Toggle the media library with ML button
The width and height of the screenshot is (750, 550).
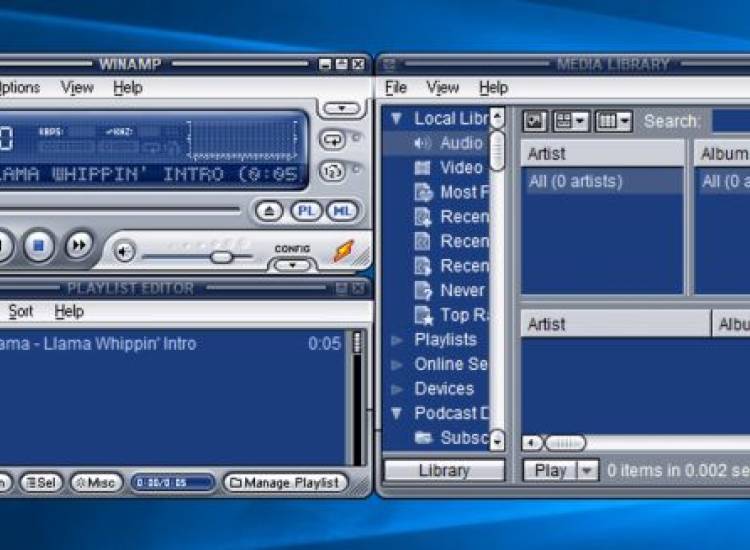[x=342, y=211]
